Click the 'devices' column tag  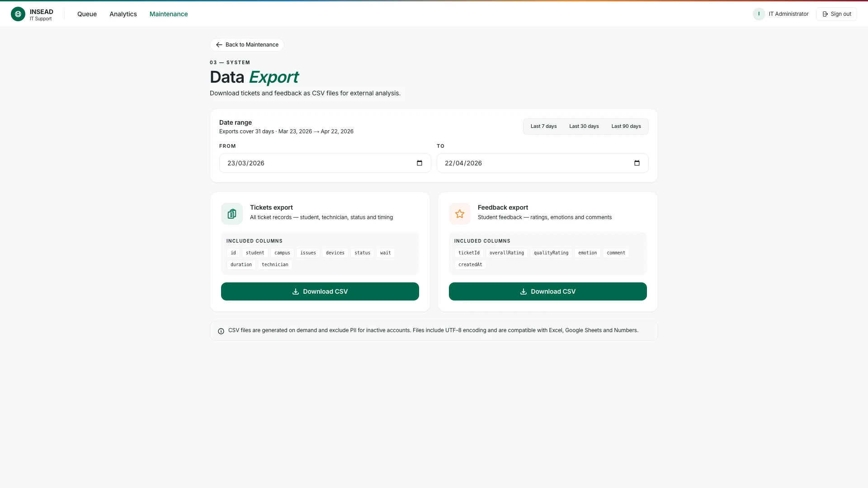(x=335, y=253)
